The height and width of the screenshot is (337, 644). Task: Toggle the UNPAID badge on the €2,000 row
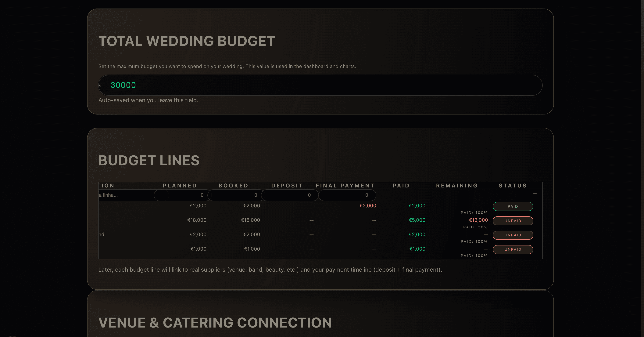(513, 235)
